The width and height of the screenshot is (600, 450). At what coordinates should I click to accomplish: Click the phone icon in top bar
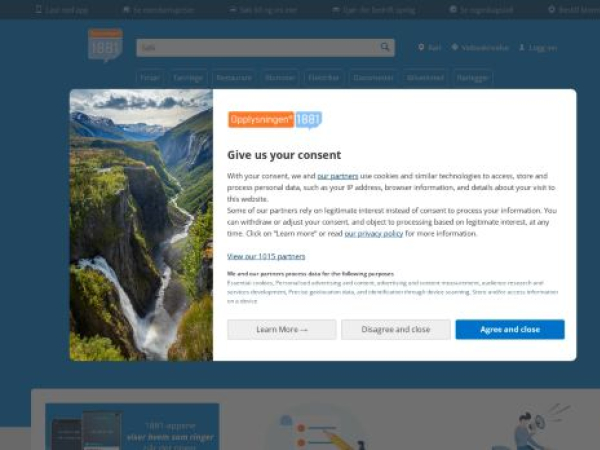pyautogui.click(x=38, y=9)
